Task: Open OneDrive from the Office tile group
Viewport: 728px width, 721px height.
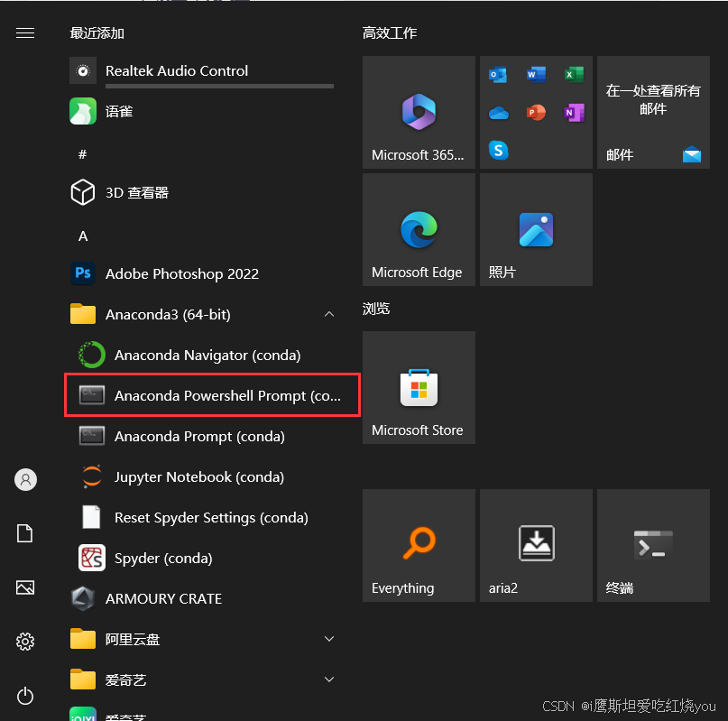Action: point(499,113)
